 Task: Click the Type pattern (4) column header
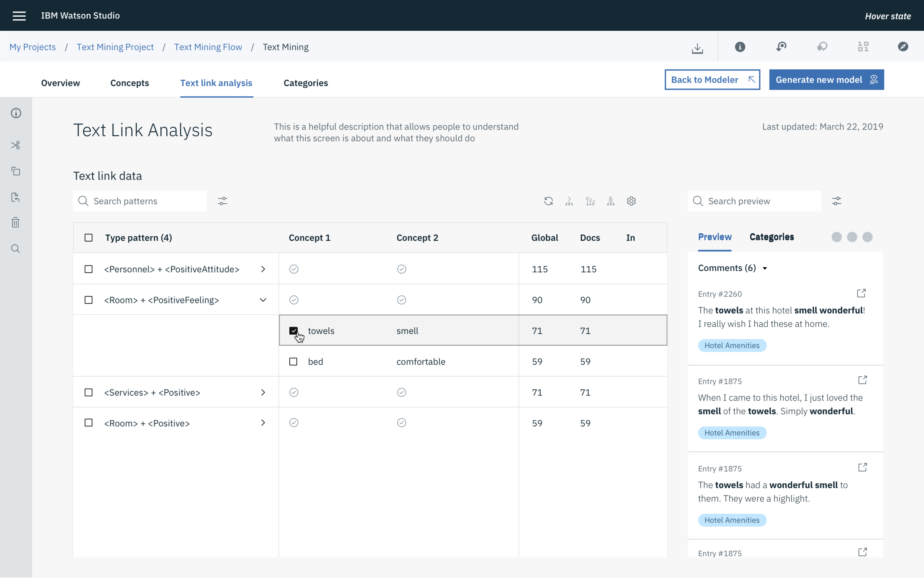[x=138, y=238]
